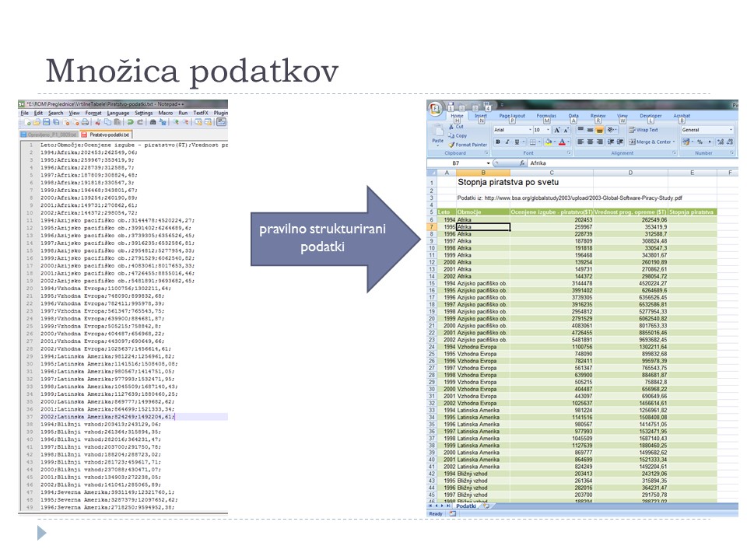Toggle Bold formatting in Excel
The width and height of the screenshot is (747, 560).
point(497,142)
